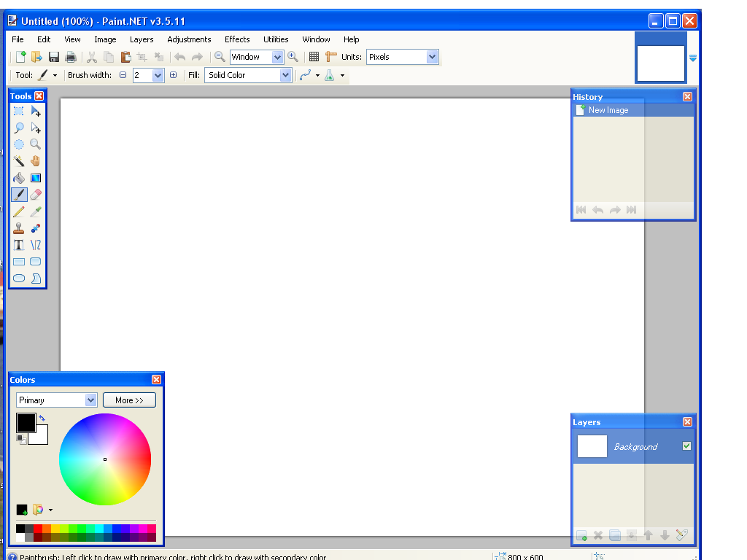The height and width of the screenshot is (560, 747).
Task: Click the More >> button
Action: pyautogui.click(x=129, y=400)
